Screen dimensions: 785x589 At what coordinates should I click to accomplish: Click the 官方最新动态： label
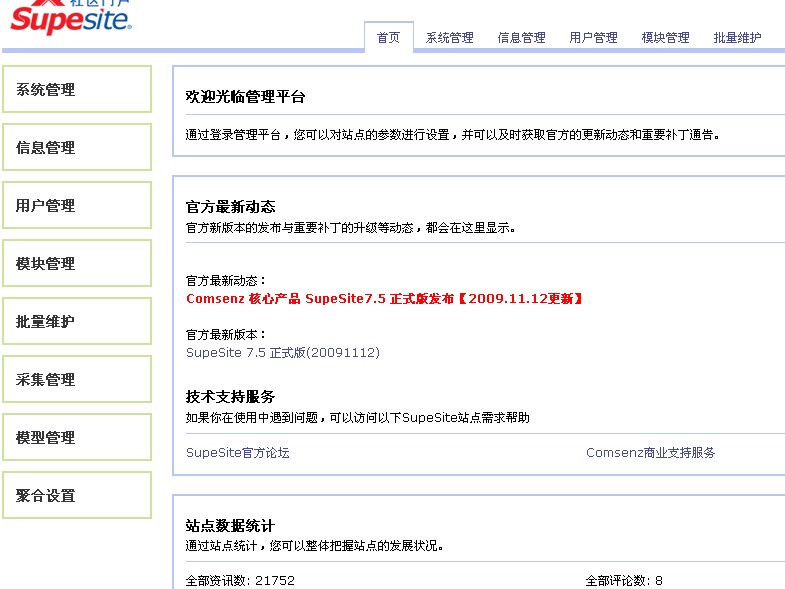tap(226, 281)
